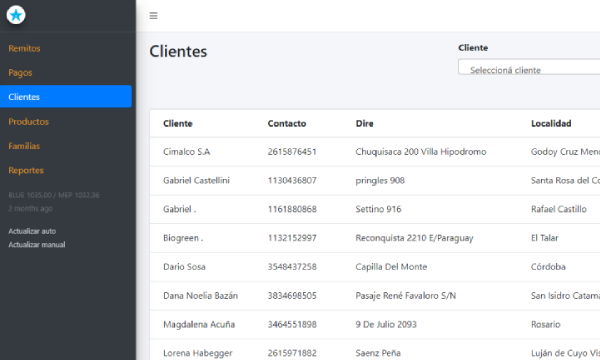Click address 9 De Julio 2093
Viewport: 600px width, 360px height.
pyautogui.click(x=386, y=324)
